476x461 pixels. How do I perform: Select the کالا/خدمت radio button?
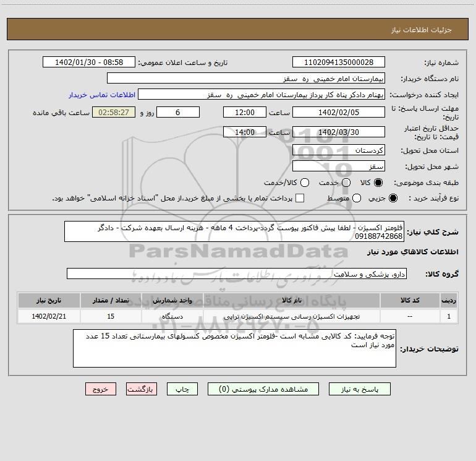305,183
